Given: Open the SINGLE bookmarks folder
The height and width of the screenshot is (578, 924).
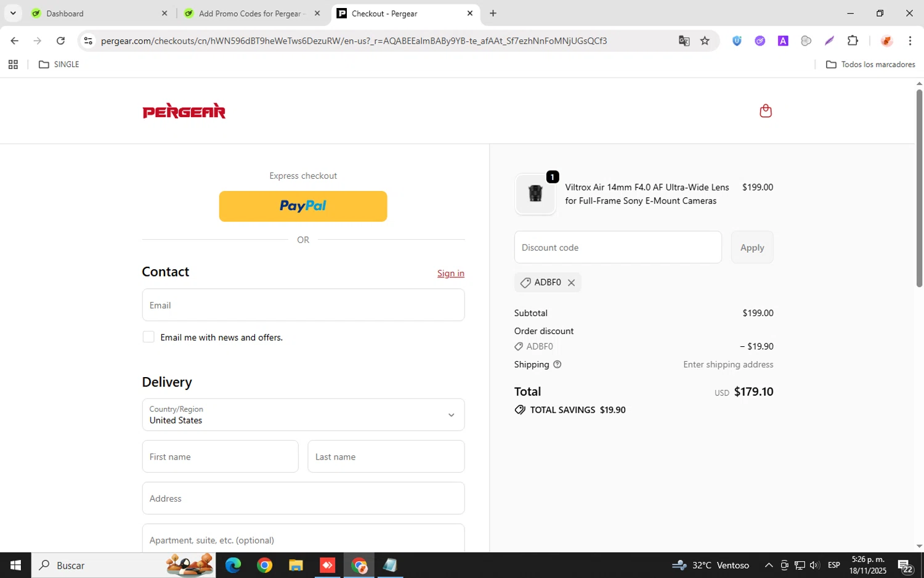Looking at the screenshot, I should coord(59,64).
